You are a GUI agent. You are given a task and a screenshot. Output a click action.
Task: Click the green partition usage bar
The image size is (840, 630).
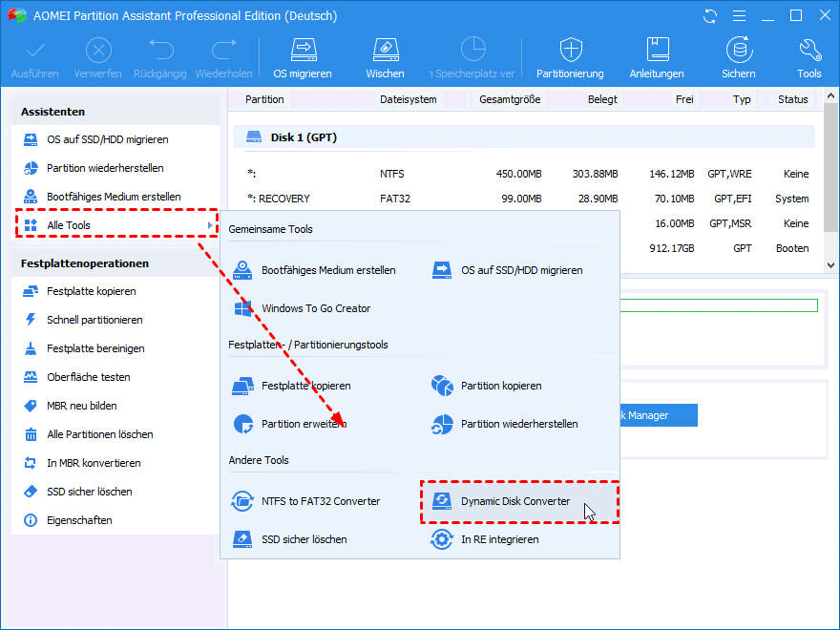coord(719,305)
